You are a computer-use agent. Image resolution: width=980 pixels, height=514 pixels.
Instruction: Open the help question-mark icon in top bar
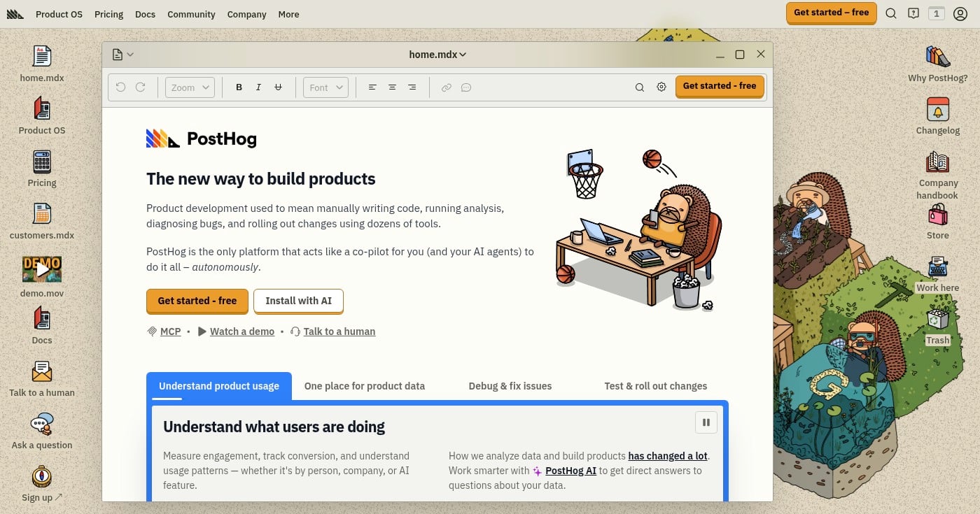pos(913,13)
